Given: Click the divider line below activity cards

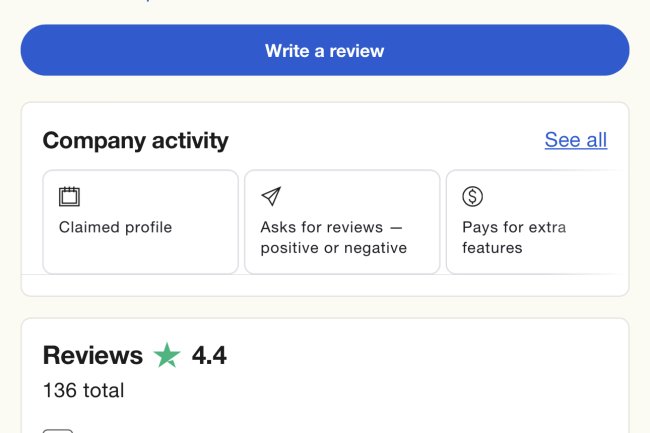Looking at the screenshot, I should pos(325,274).
